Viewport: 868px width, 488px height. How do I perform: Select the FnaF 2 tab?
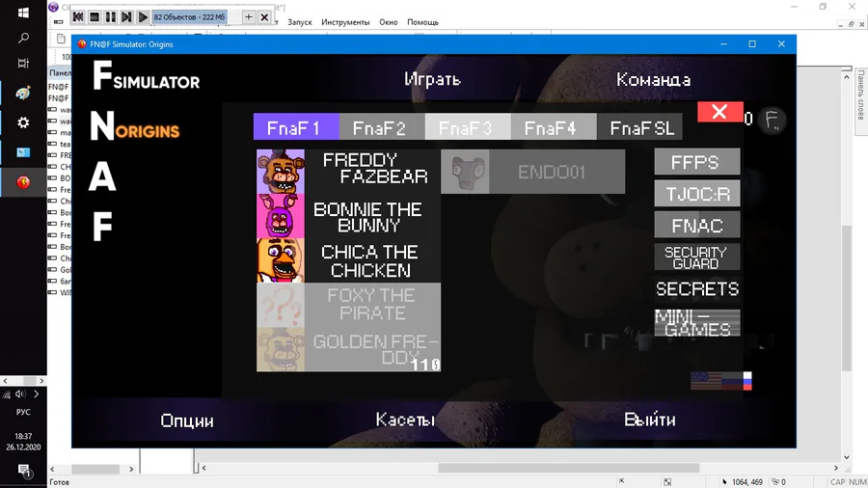click(382, 126)
